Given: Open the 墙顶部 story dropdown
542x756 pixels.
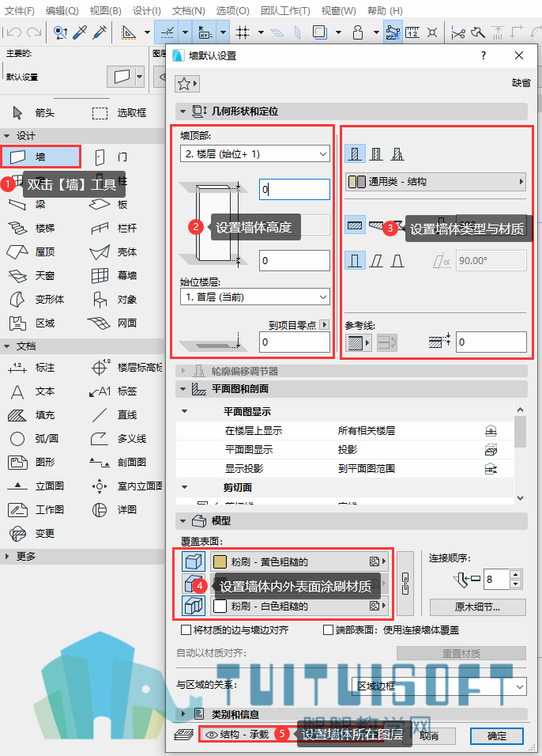Looking at the screenshot, I should pyautogui.click(x=255, y=153).
